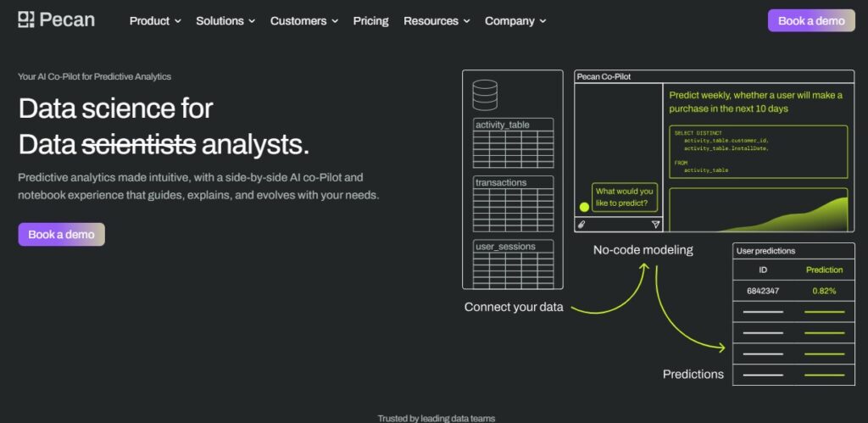This screenshot has height=423, width=868.
Task: Click the green area chart graphic
Action: coord(759,212)
